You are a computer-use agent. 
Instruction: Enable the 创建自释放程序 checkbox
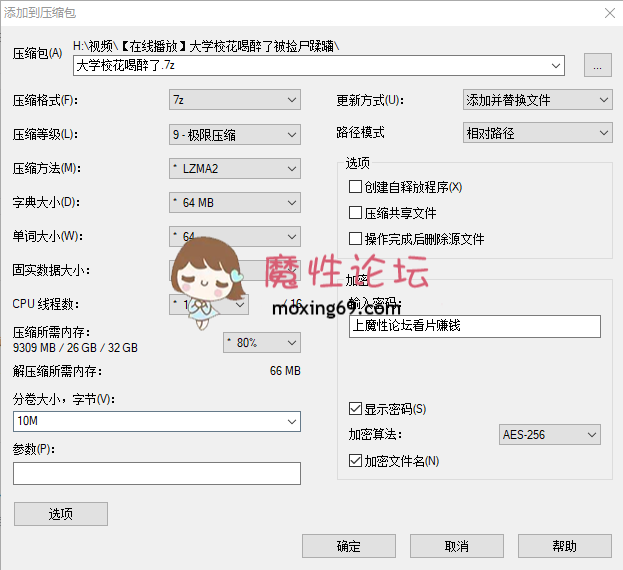click(x=355, y=187)
